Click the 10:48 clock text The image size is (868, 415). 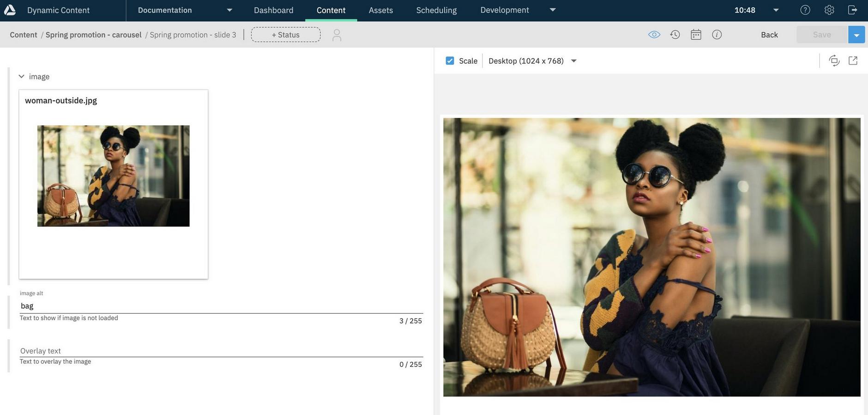click(745, 10)
